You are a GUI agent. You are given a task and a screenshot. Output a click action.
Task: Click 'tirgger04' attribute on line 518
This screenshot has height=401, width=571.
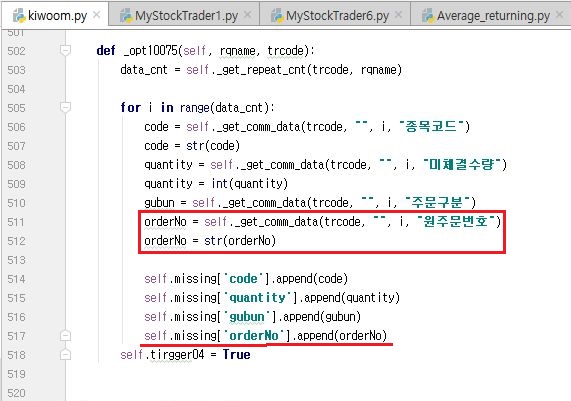pos(177,354)
